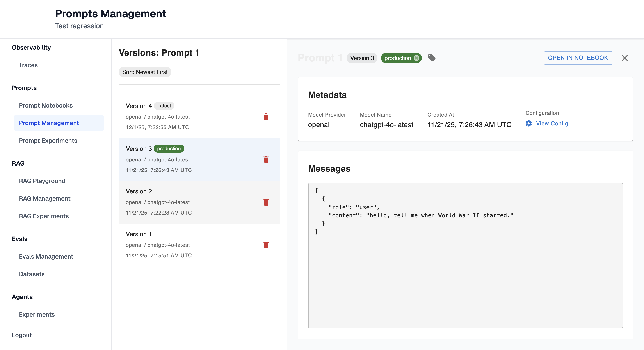644x350 pixels.
Task: Click the tag icon beside the production label
Action: [432, 58]
